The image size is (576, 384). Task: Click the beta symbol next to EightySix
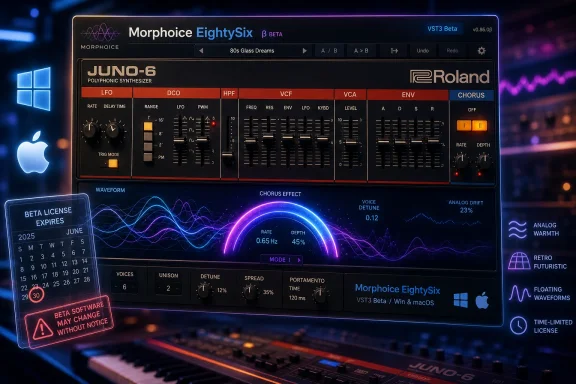click(264, 34)
